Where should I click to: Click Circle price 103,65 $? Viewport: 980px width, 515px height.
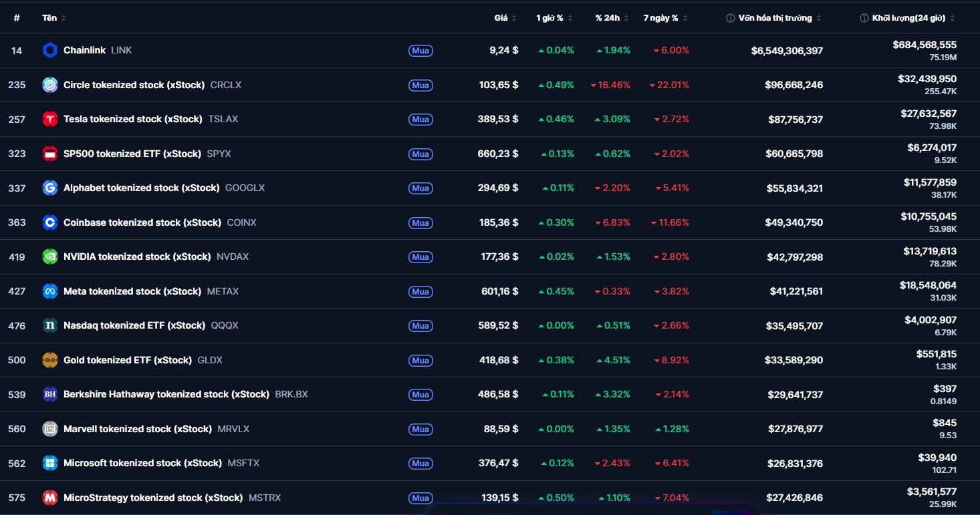pos(499,85)
